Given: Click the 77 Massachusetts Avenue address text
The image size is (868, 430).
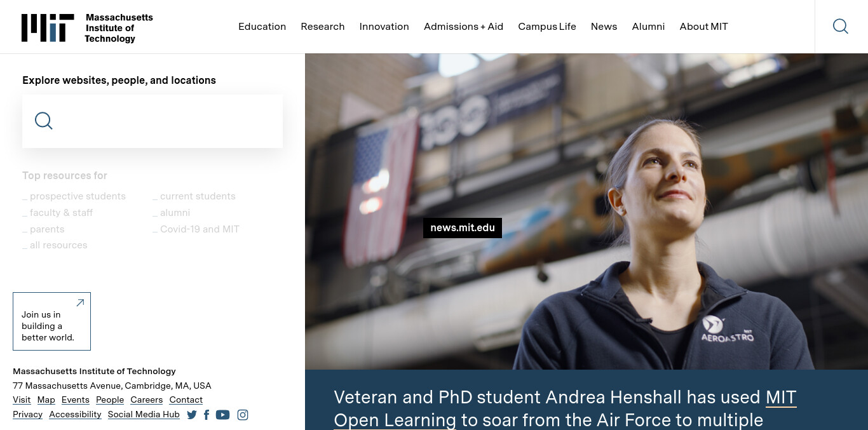Looking at the screenshot, I should point(112,386).
